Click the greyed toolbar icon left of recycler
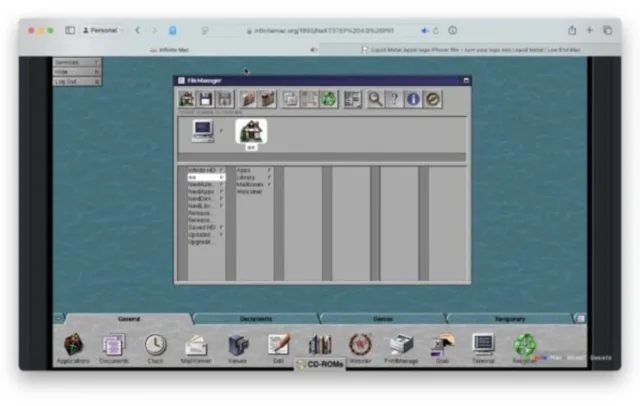The image size is (640, 406). pos(309,99)
